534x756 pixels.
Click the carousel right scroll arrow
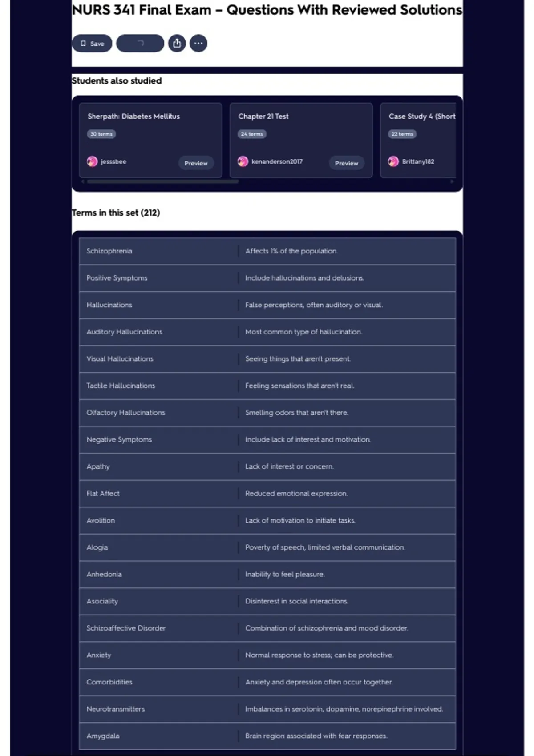point(452,181)
